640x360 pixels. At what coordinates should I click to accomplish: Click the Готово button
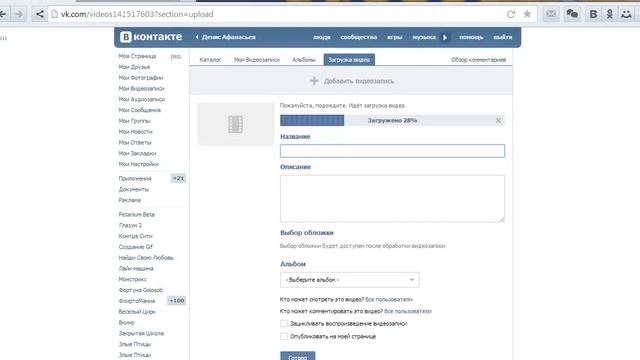pyautogui.click(x=298, y=356)
